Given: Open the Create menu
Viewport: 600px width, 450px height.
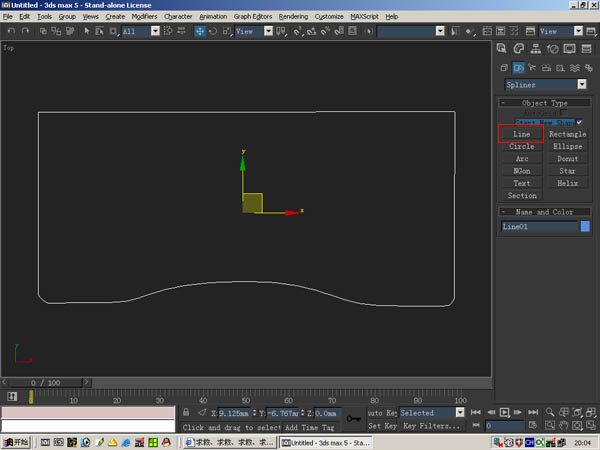Looking at the screenshot, I should tap(115, 16).
